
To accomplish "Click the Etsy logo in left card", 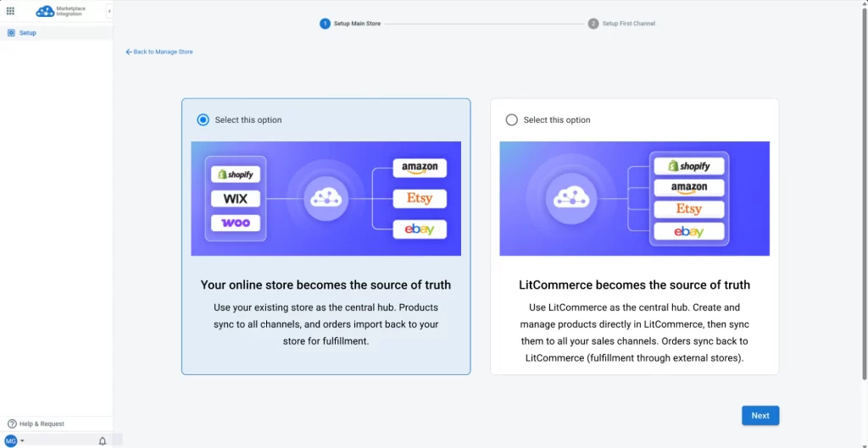I will [420, 198].
